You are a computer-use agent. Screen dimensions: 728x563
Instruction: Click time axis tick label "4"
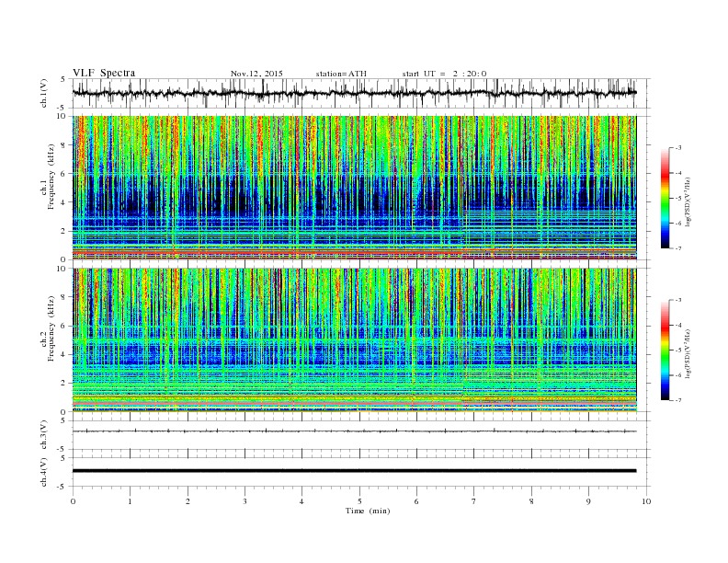point(301,501)
